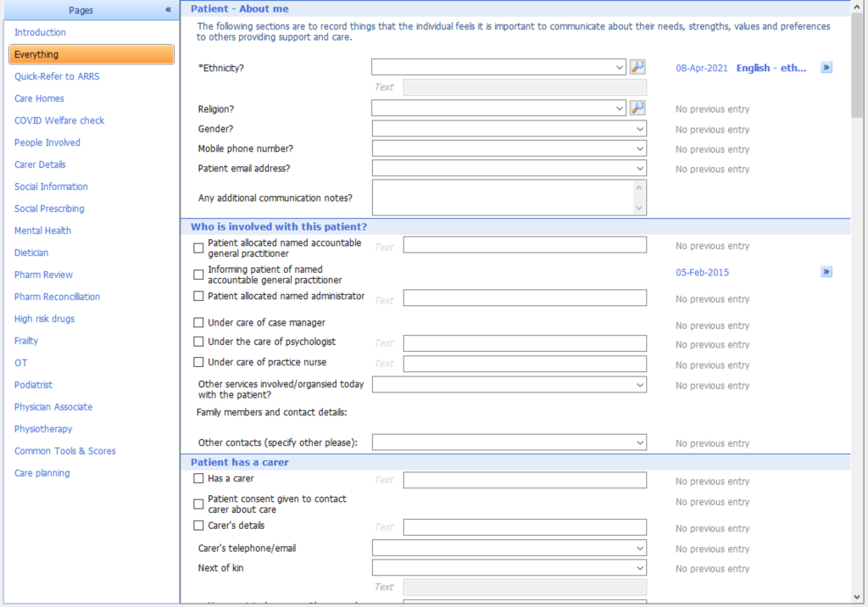Select the Everything page

pos(92,54)
